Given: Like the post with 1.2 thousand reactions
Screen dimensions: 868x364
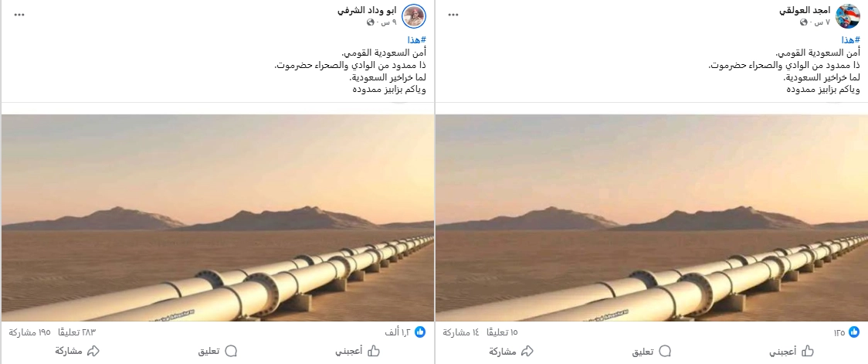Looking at the screenshot, I should [x=357, y=351].
